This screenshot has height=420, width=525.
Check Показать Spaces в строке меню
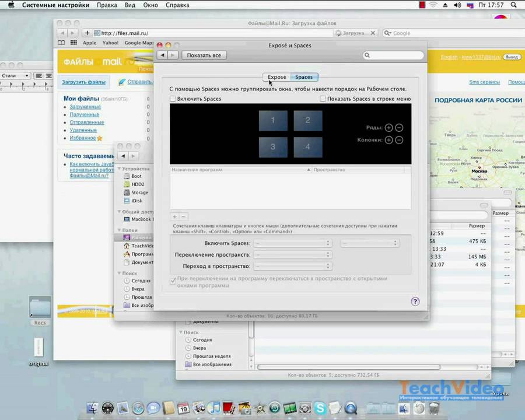[323, 99]
